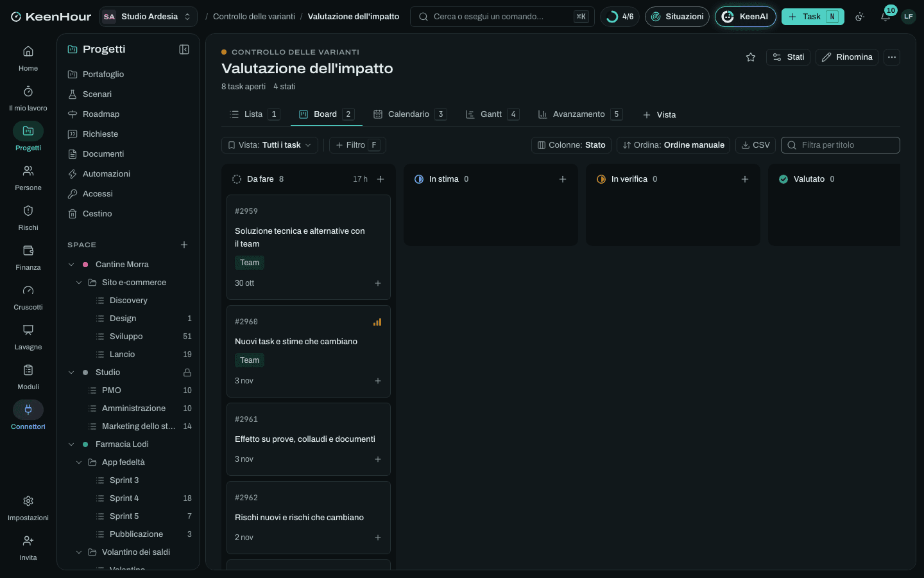Collapse the Farmacia Lodi space
The width and height of the screenshot is (924, 578).
(x=71, y=444)
